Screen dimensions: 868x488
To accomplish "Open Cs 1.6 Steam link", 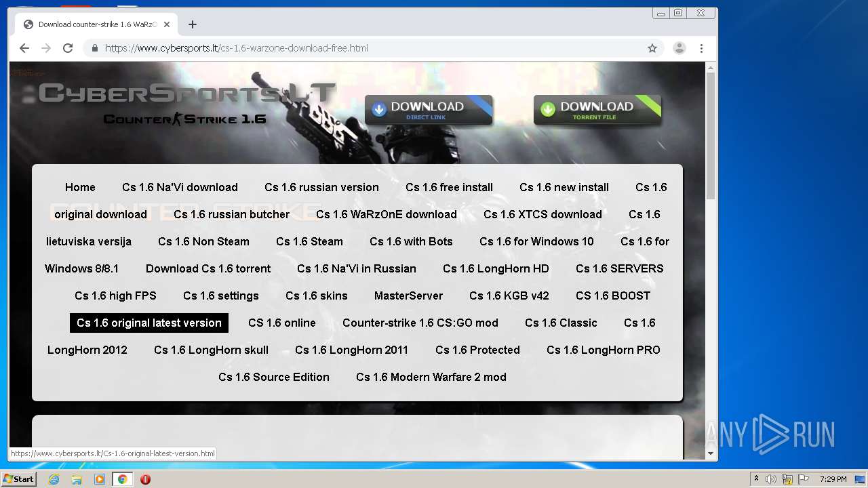I will [309, 241].
